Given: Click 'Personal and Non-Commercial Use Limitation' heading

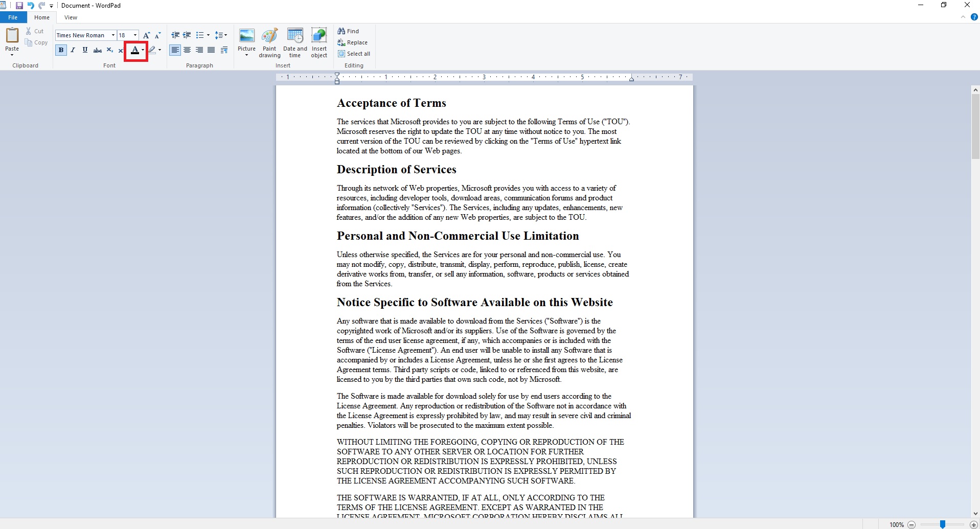Looking at the screenshot, I should (458, 236).
